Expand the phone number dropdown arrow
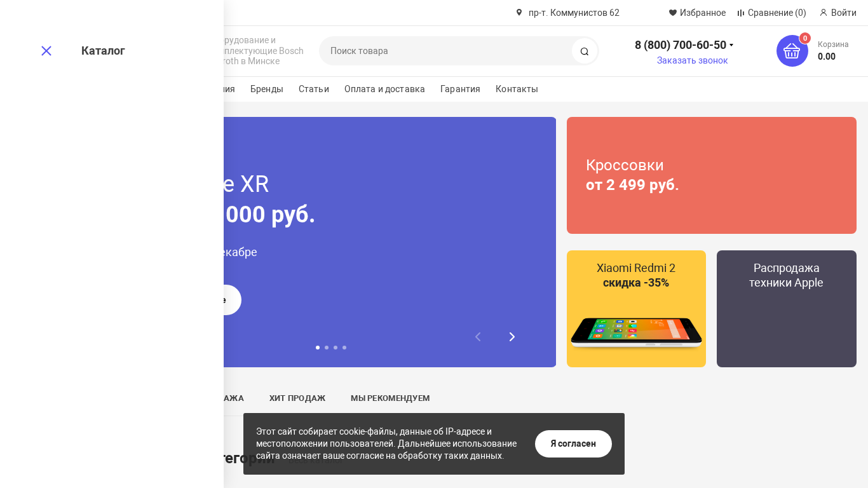 pos(731,45)
